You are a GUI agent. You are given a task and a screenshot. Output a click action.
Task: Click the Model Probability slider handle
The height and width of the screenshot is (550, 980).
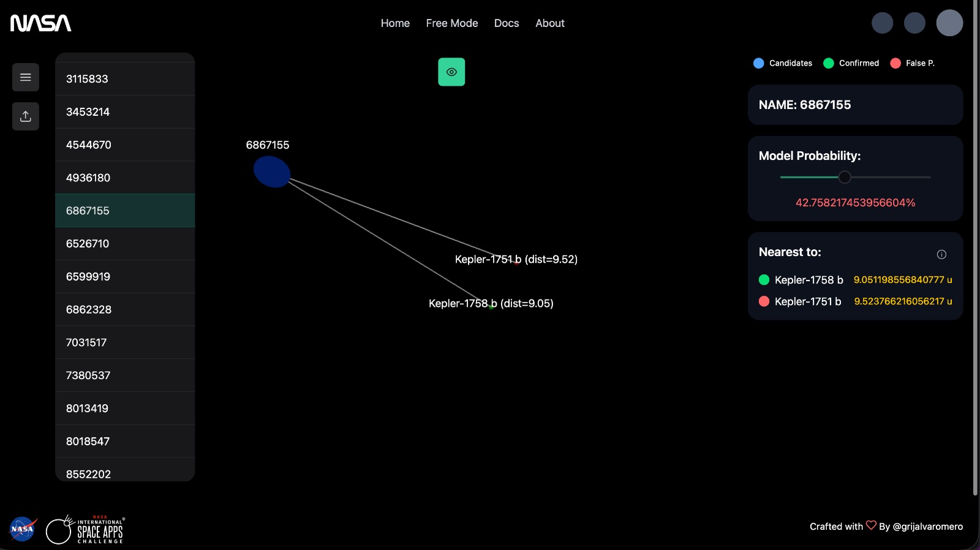(x=845, y=177)
